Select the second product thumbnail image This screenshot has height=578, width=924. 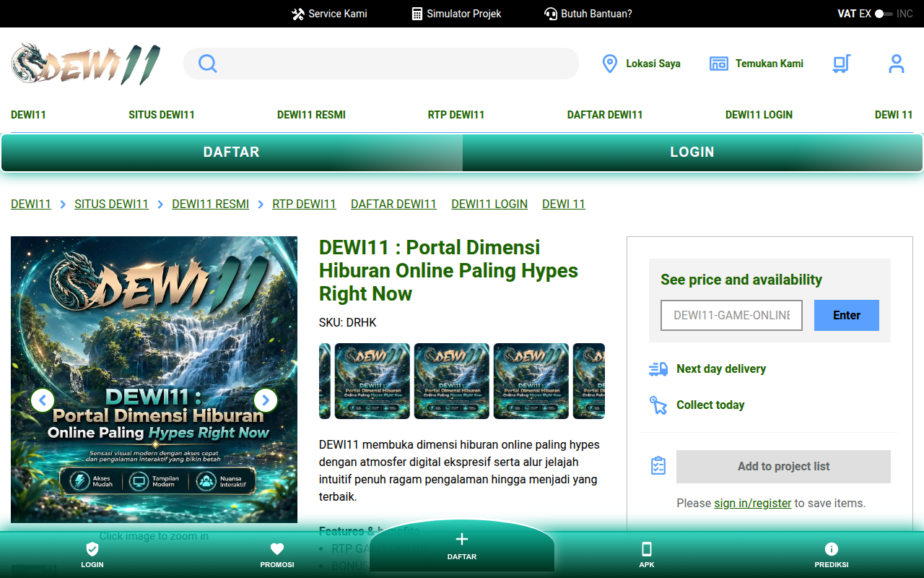click(x=372, y=381)
